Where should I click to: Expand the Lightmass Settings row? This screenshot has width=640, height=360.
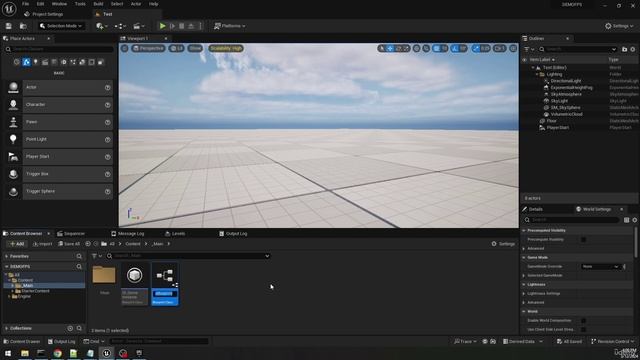[524, 294]
